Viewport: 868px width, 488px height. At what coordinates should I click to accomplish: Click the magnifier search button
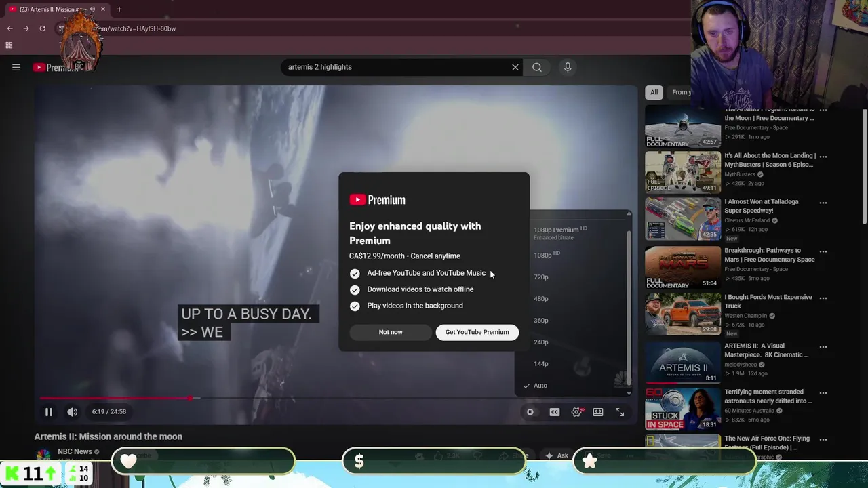pos(537,67)
